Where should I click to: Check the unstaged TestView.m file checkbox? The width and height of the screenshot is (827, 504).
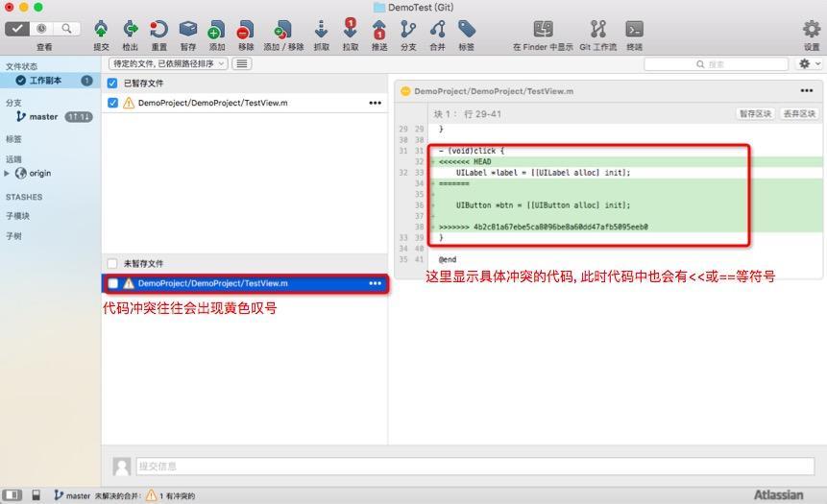(x=113, y=283)
